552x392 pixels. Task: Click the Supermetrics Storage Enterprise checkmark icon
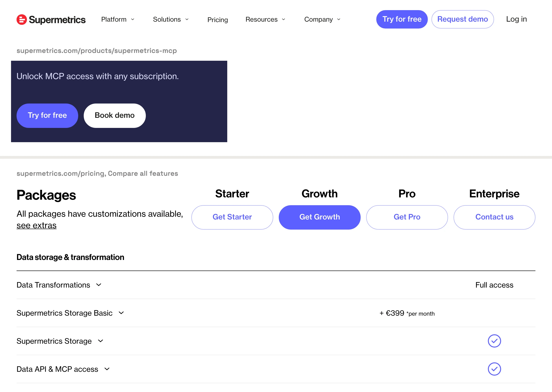tap(494, 341)
